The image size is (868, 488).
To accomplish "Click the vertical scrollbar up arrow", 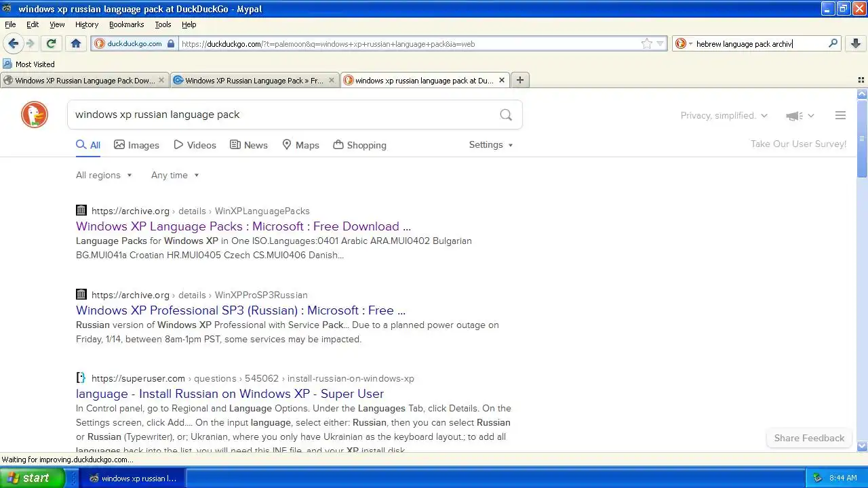I will [x=862, y=94].
